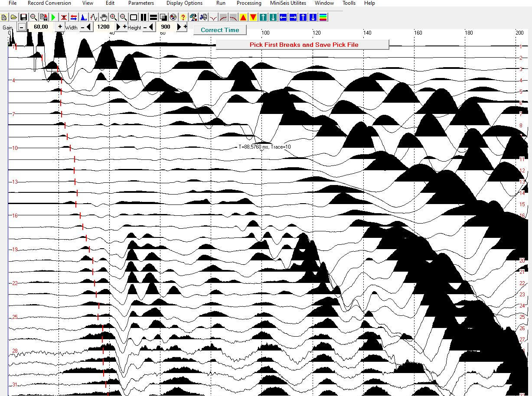The width and height of the screenshot is (532, 396).
Task: Click Pick First Breaks and Save Pick File
Action: coord(304,45)
